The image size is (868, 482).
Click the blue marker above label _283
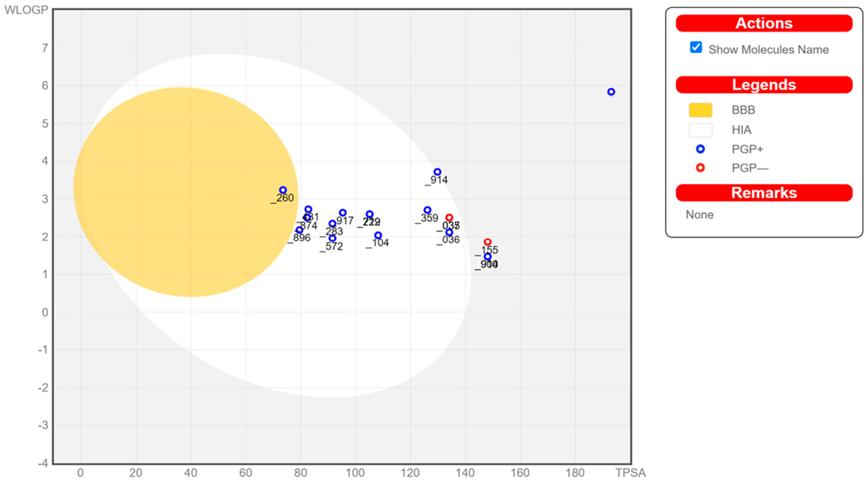click(x=333, y=224)
